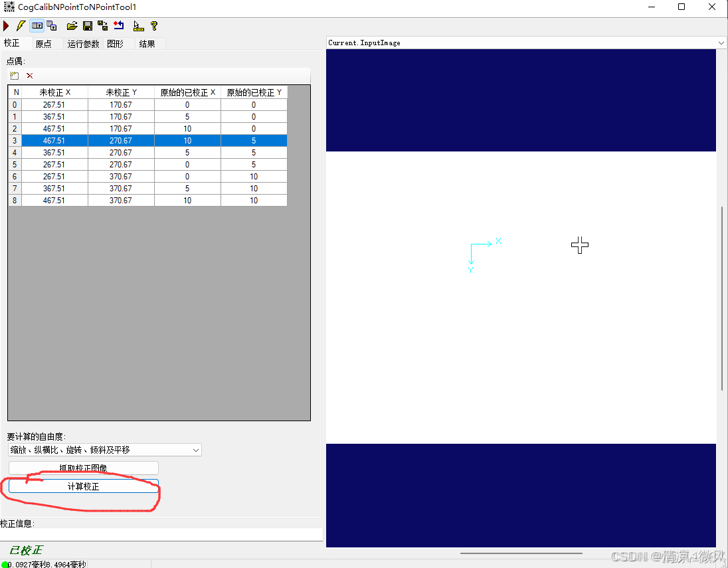Delete the selected point pair with the red X

point(30,75)
